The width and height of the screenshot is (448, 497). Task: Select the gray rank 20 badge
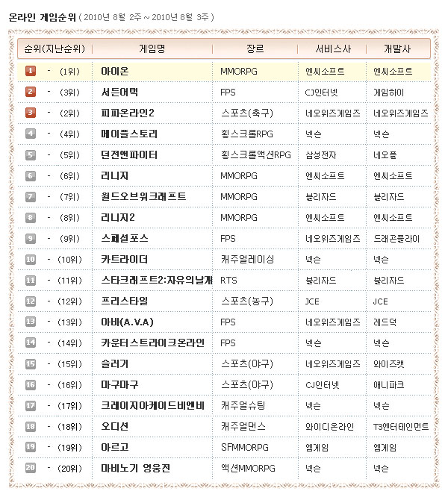click(x=31, y=468)
